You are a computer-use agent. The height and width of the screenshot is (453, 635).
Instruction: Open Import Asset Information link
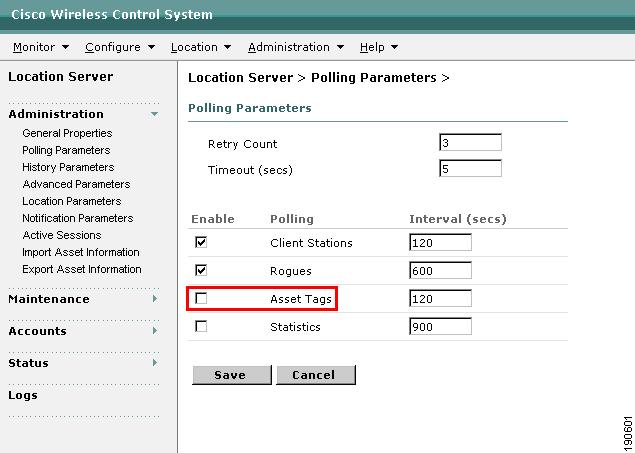coord(81,252)
